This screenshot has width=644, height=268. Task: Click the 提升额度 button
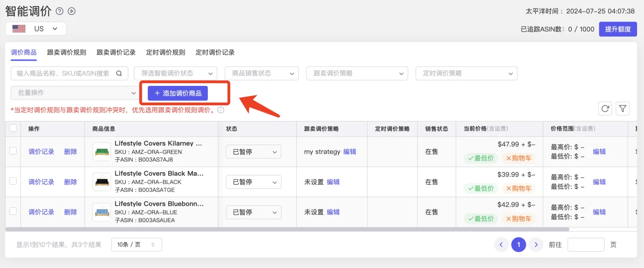pyautogui.click(x=618, y=29)
